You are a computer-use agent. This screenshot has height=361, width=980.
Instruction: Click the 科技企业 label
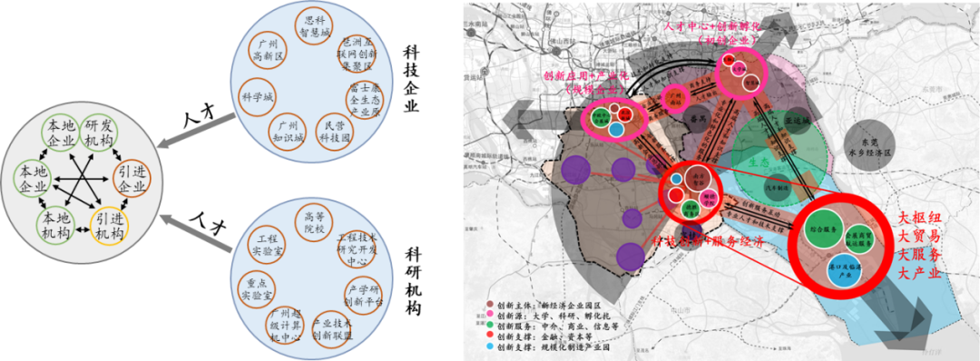(410, 77)
